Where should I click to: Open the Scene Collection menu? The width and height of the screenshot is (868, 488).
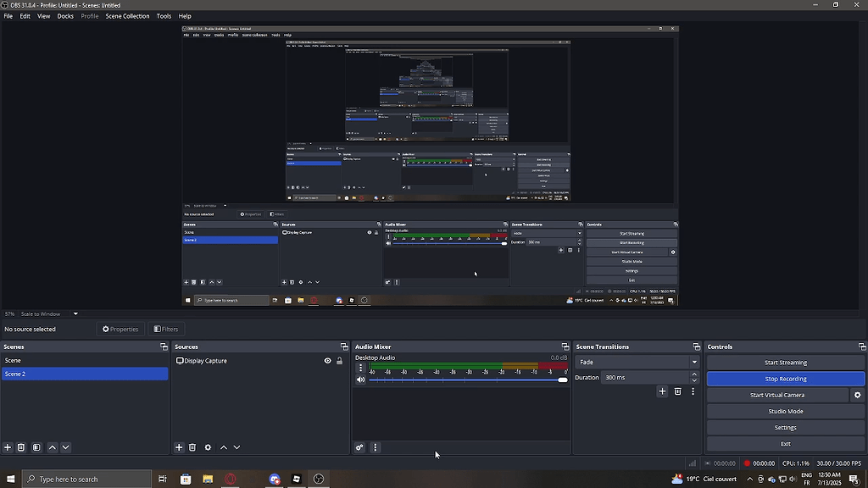127,15
